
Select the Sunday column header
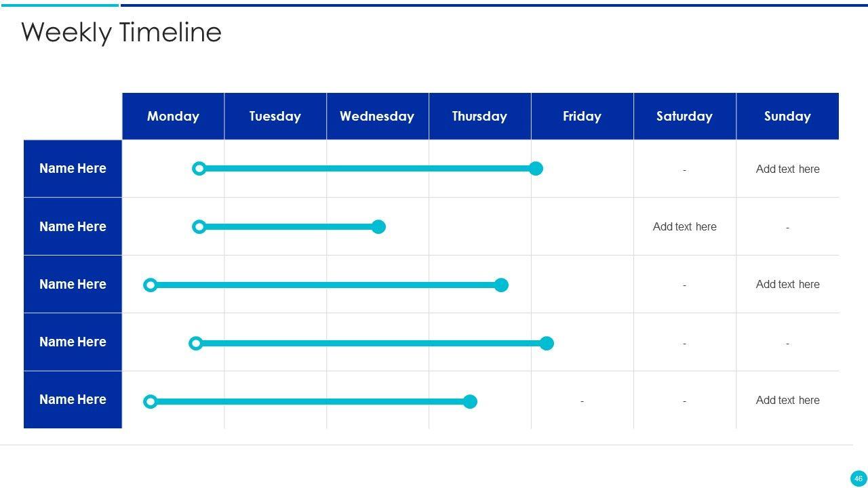(x=787, y=116)
